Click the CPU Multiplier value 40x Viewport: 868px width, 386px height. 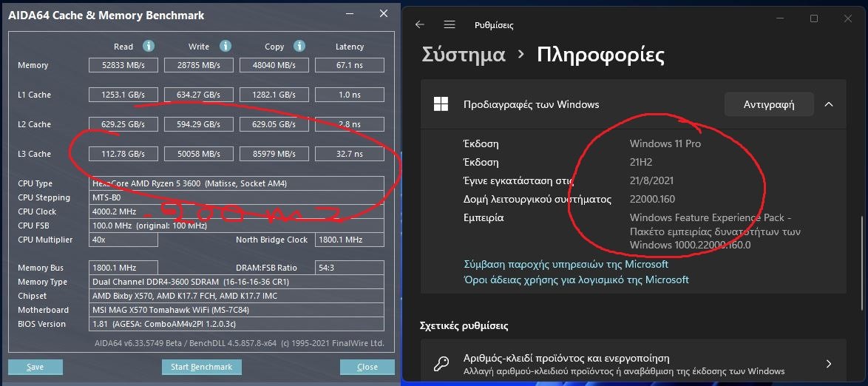(x=123, y=240)
